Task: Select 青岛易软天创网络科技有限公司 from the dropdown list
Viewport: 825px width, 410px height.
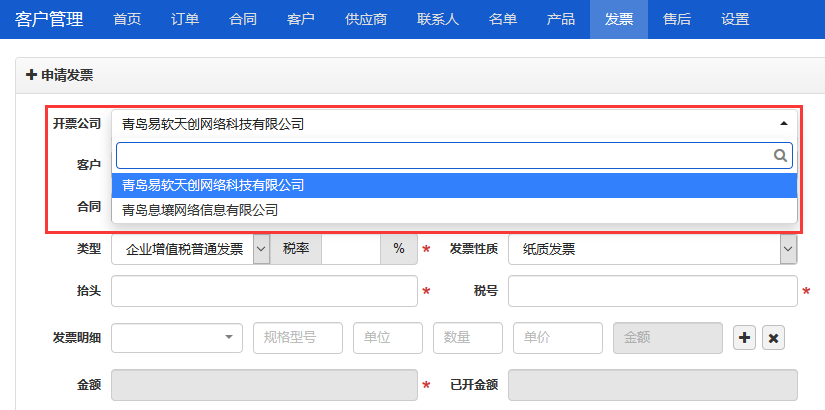Action: point(455,185)
